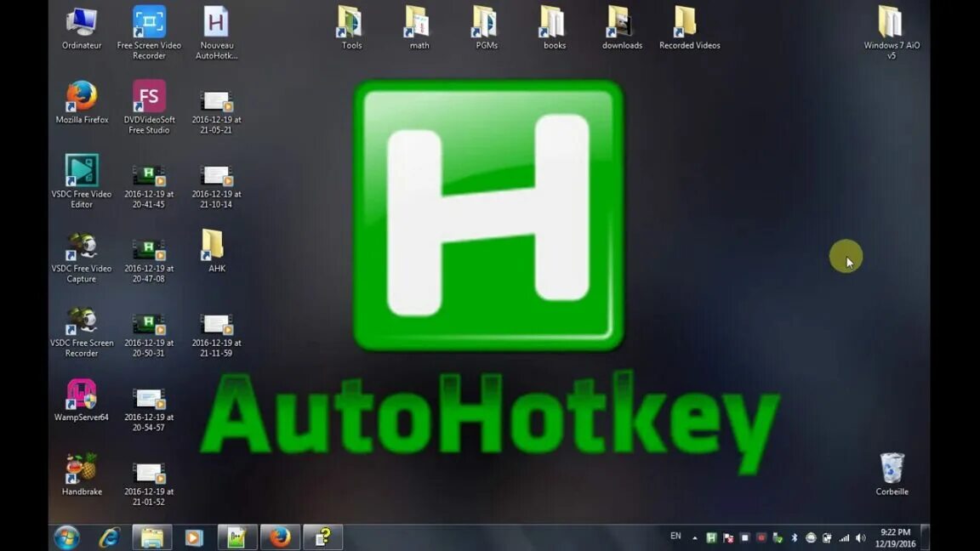
Task: Select video file 2016-12-19 at 21-05-21
Action: point(216,112)
